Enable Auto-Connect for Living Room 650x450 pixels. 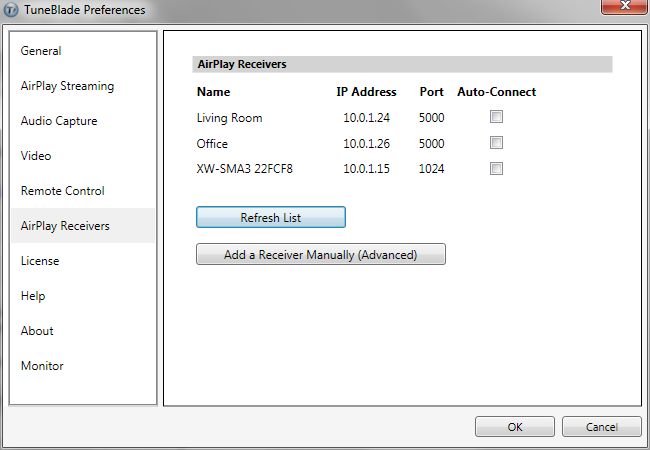pos(496,117)
